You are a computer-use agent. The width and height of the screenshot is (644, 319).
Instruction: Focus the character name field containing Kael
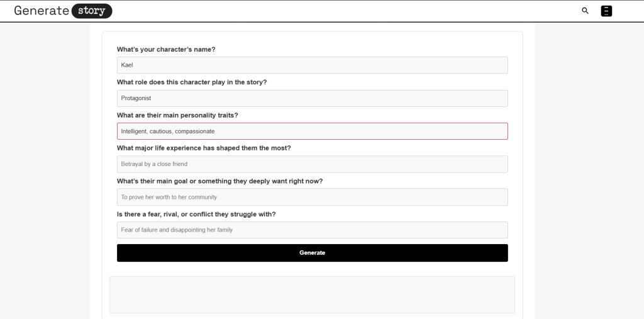tap(312, 65)
